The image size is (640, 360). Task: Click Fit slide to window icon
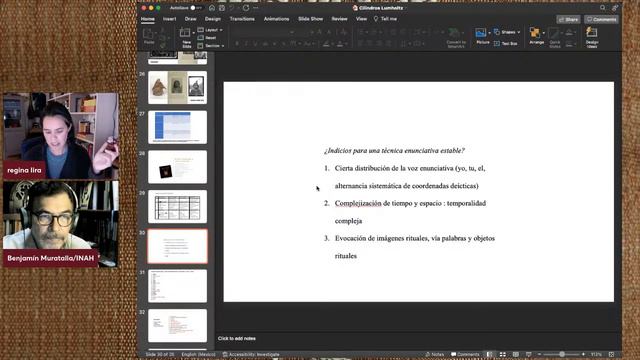coord(611,354)
